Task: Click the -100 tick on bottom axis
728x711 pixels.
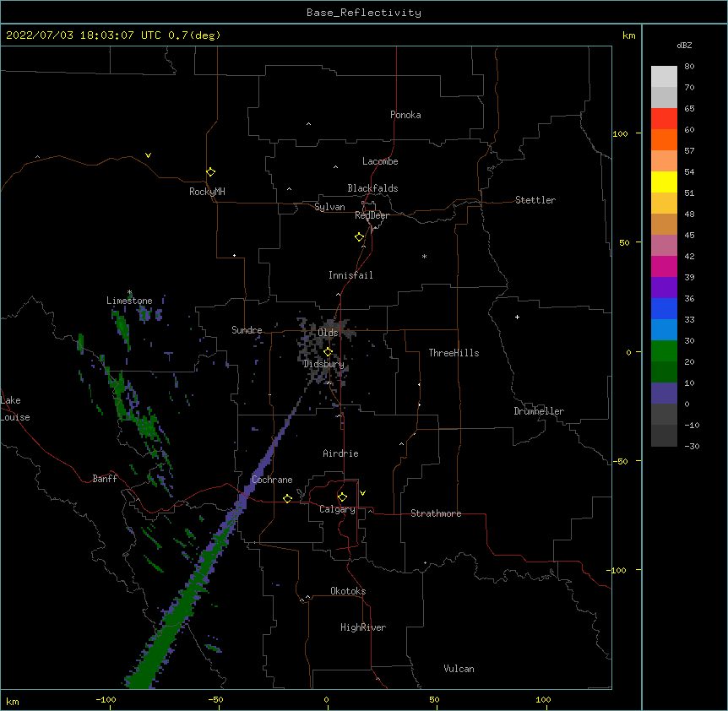Action: (x=106, y=699)
